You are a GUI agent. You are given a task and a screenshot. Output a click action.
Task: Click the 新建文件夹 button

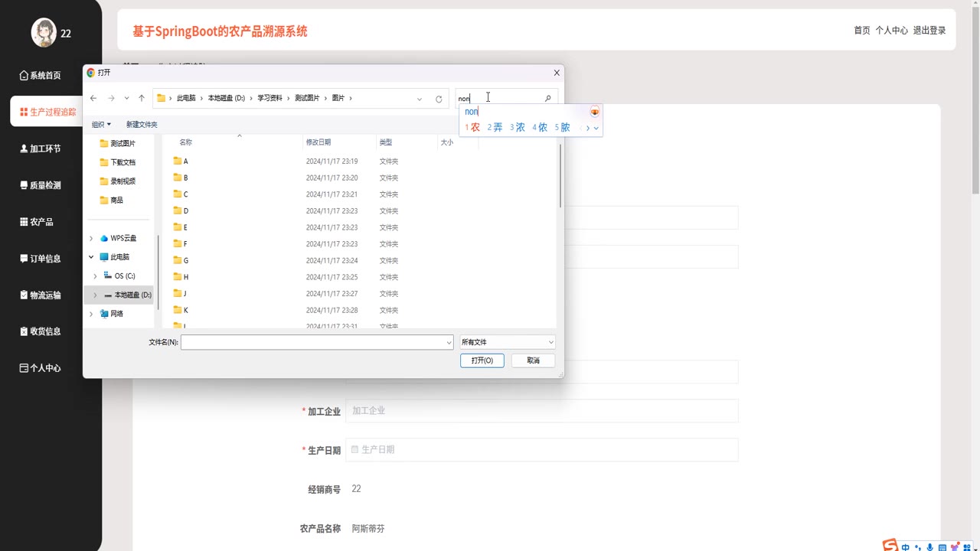(x=142, y=124)
